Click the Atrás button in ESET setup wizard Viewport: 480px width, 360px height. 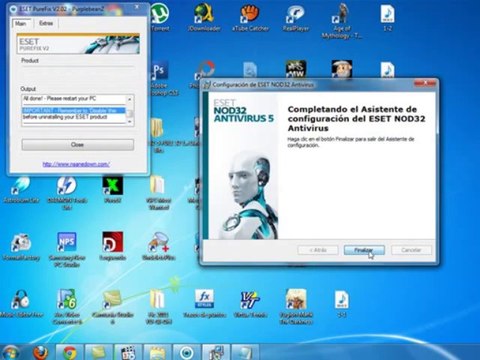click(x=318, y=250)
